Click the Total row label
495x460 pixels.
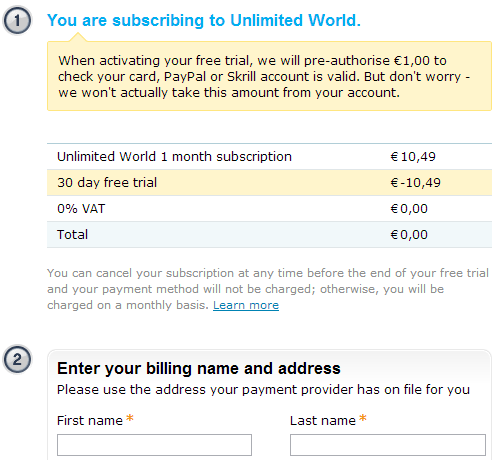pos(72,235)
